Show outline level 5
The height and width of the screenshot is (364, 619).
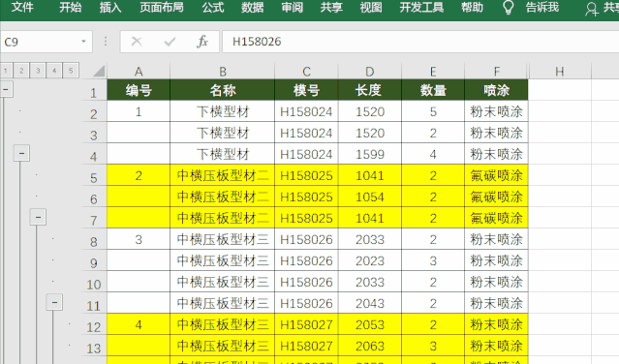pyautogui.click(x=71, y=71)
